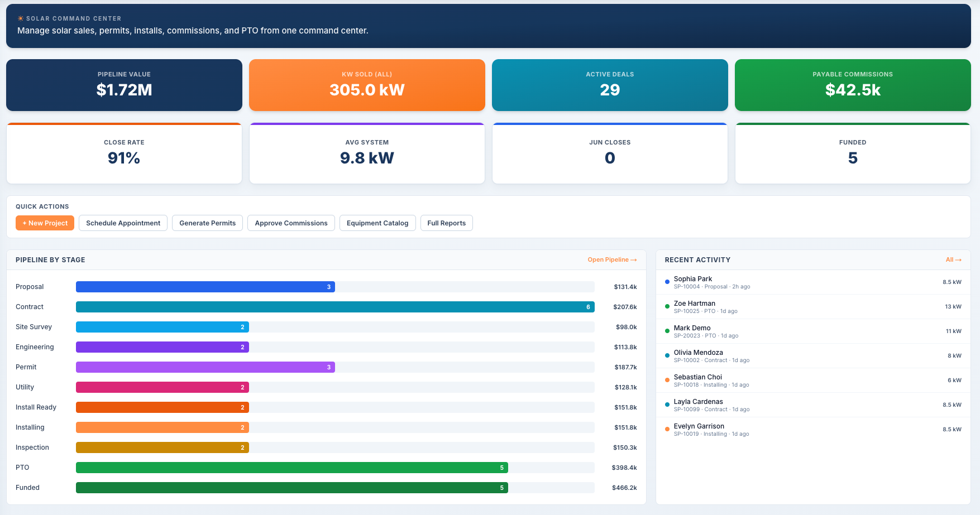Viewport: 980px width, 515px height.
Task: Click the orange status dot for Evelyn Garrison
Action: pos(667,429)
